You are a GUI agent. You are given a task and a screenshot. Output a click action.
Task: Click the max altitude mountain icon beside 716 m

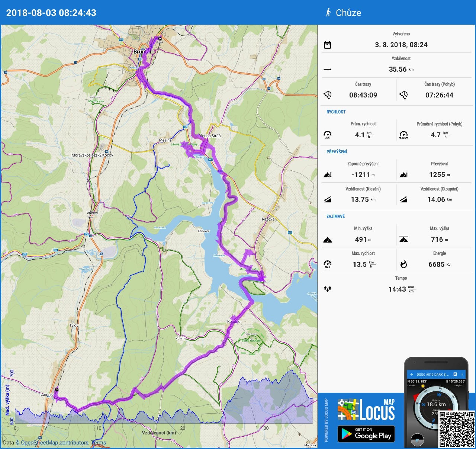pos(404,240)
